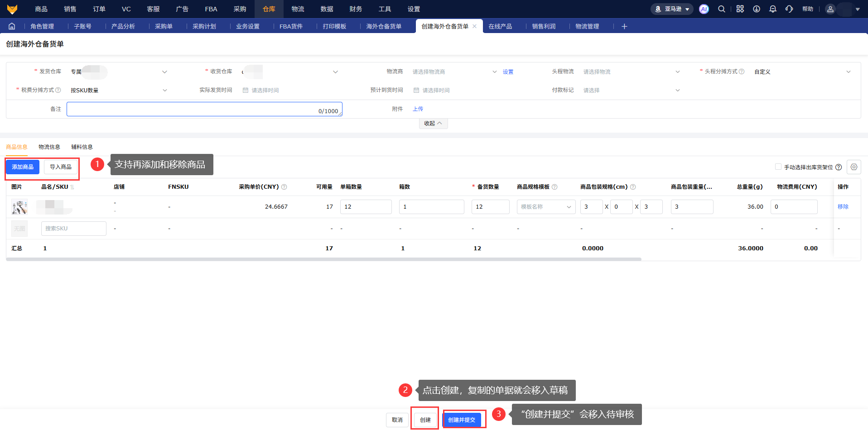Switch to 物流信息 tab
The width and height of the screenshot is (868, 430).
coord(49,147)
